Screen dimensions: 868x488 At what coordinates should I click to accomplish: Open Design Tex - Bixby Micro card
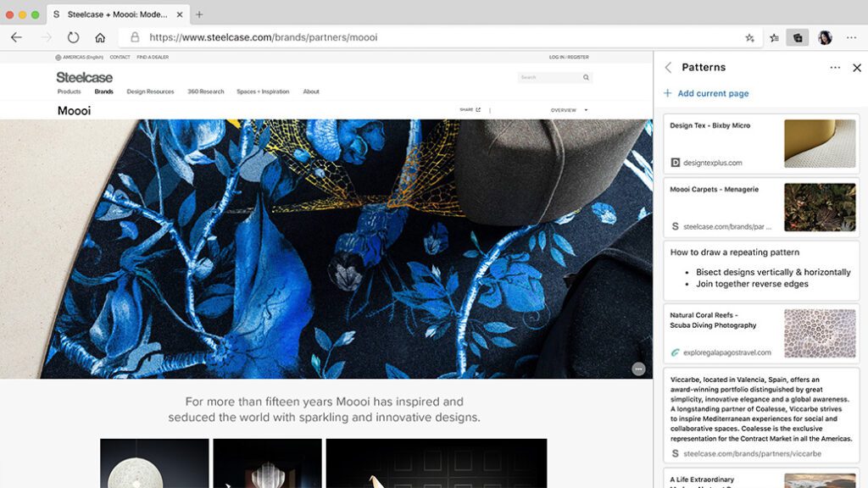point(761,143)
